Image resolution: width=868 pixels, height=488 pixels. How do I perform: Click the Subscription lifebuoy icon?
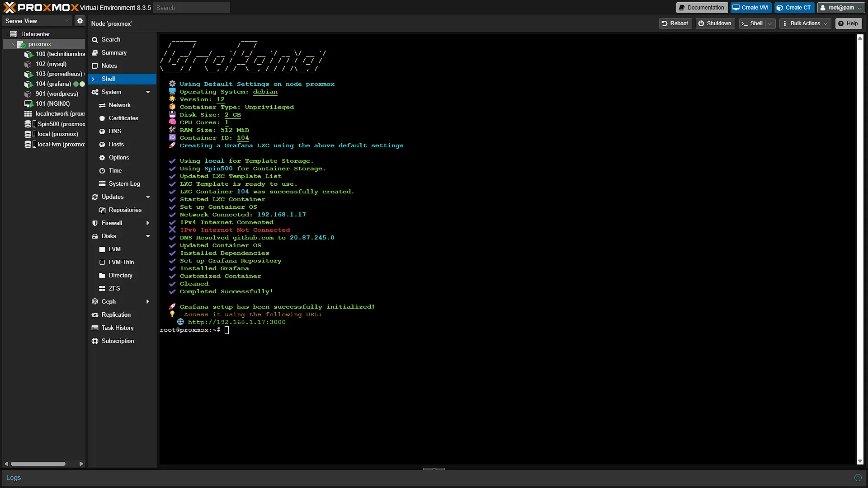(x=95, y=341)
